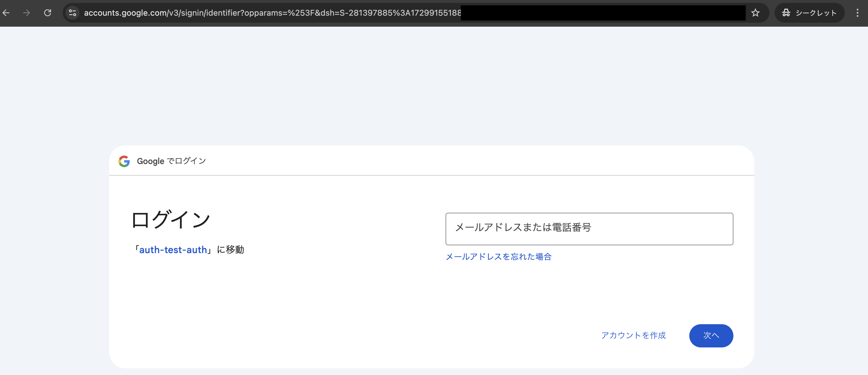The width and height of the screenshot is (868, 375).
Task: Click the browser back arrow icon
Action: point(6,13)
